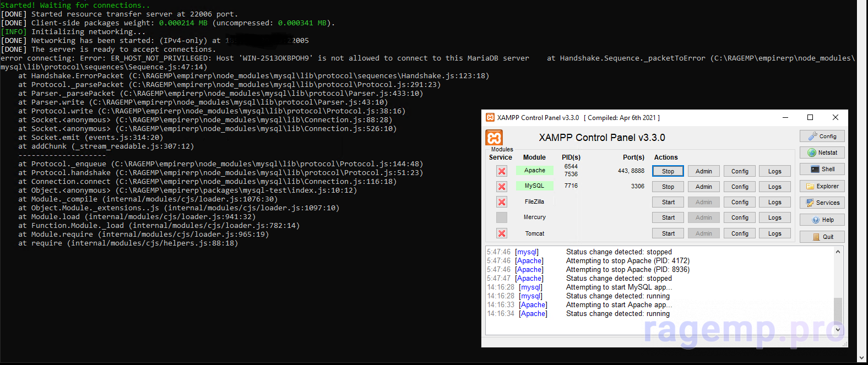
Task: Click terminal line "The server is ready to accept connections."
Action: pyautogui.click(x=109, y=50)
